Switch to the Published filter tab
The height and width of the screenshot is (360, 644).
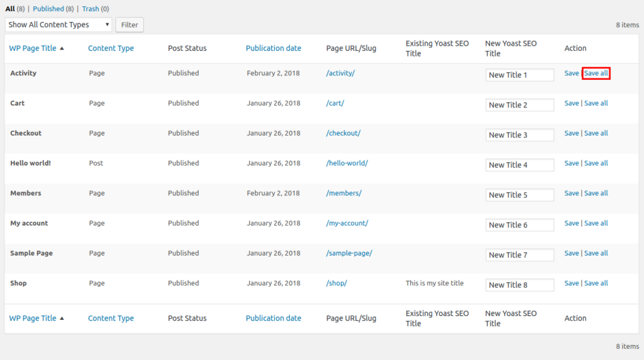(48, 9)
